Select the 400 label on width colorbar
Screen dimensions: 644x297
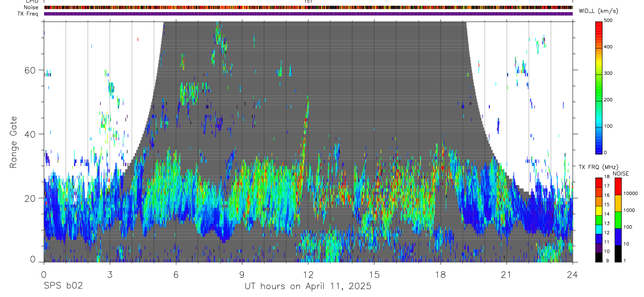click(x=609, y=47)
